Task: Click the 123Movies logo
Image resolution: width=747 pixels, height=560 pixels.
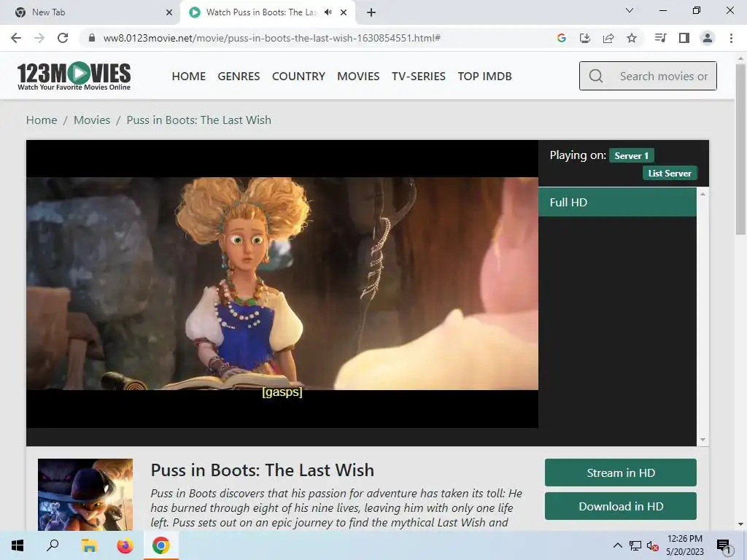Action: pyautogui.click(x=74, y=76)
